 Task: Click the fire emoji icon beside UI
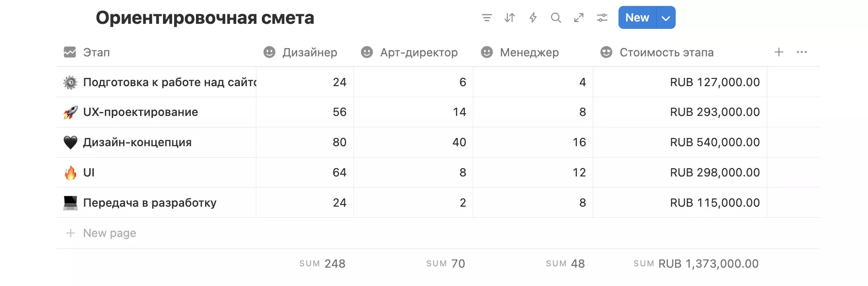(71, 173)
